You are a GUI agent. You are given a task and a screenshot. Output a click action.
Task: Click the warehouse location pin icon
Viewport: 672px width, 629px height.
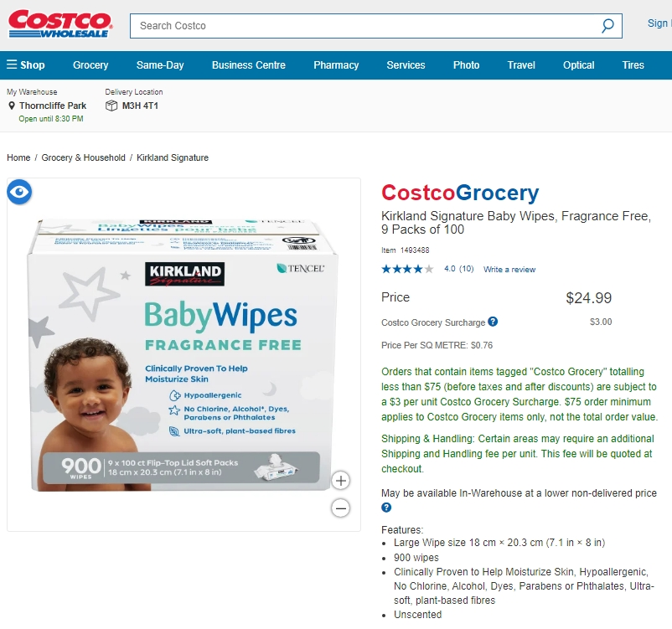click(x=12, y=106)
